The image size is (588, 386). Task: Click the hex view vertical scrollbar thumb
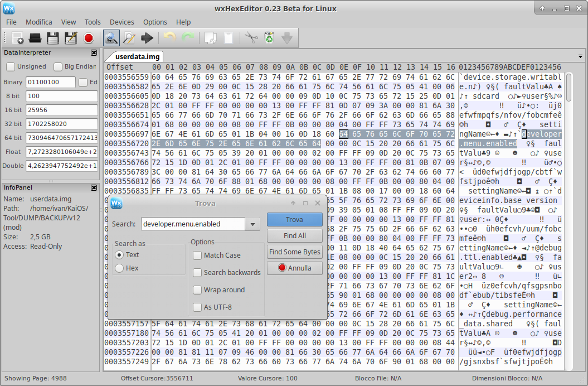pyautogui.click(x=569, y=87)
